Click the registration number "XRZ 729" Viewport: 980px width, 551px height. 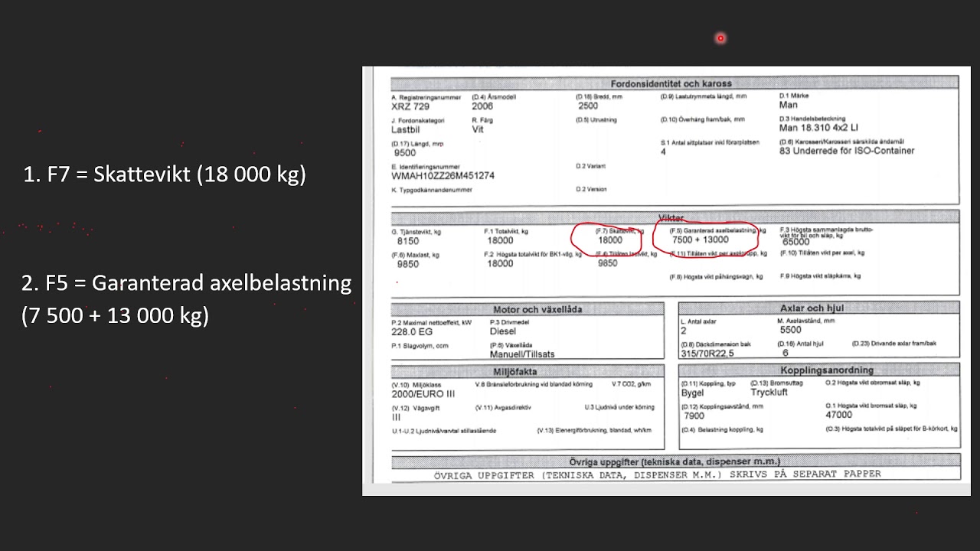[410, 106]
